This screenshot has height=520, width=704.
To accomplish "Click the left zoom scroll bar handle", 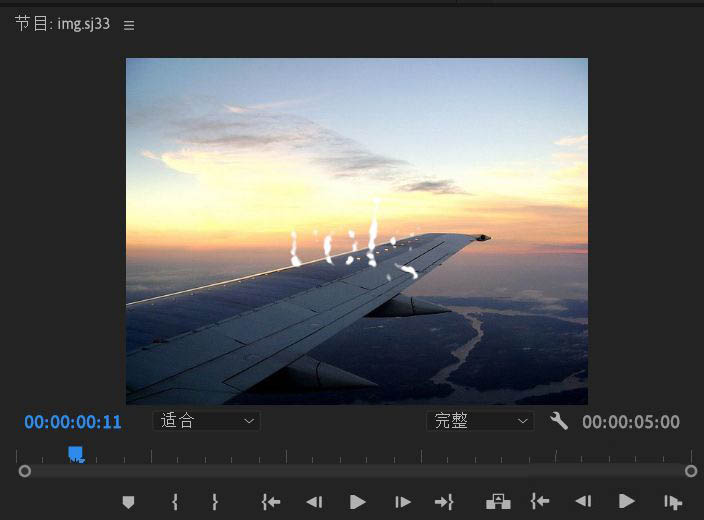I will click(25, 471).
